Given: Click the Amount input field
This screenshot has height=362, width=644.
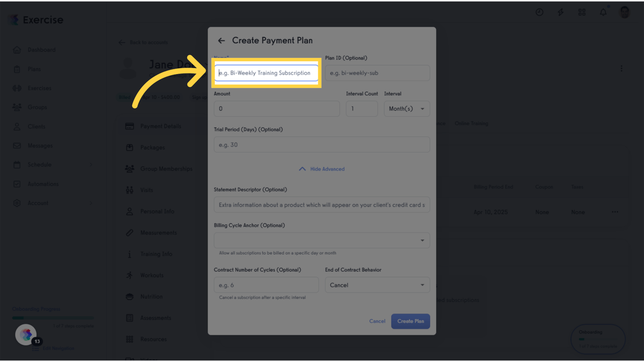Looking at the screenshot, I should 276,109.
